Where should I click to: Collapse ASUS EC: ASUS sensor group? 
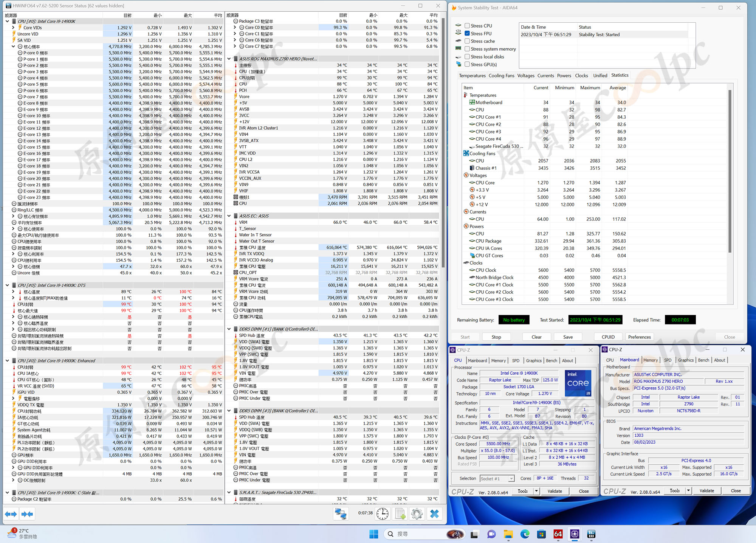point(229,216)
